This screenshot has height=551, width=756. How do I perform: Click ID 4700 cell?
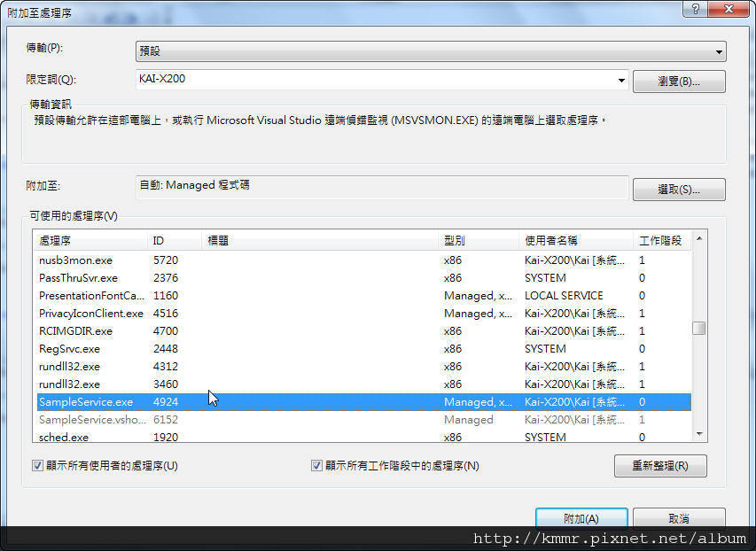pyautogui.click(x=166, y=331)
